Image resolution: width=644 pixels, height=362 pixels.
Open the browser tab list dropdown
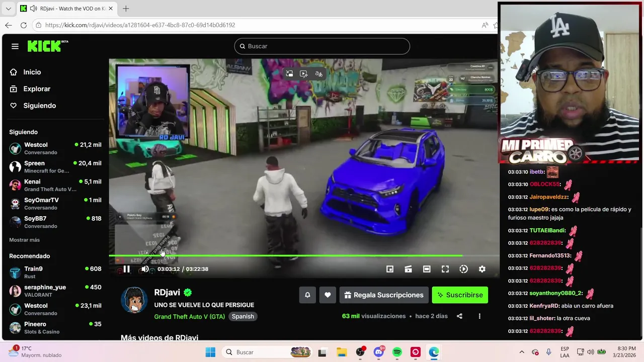point(8,9)
